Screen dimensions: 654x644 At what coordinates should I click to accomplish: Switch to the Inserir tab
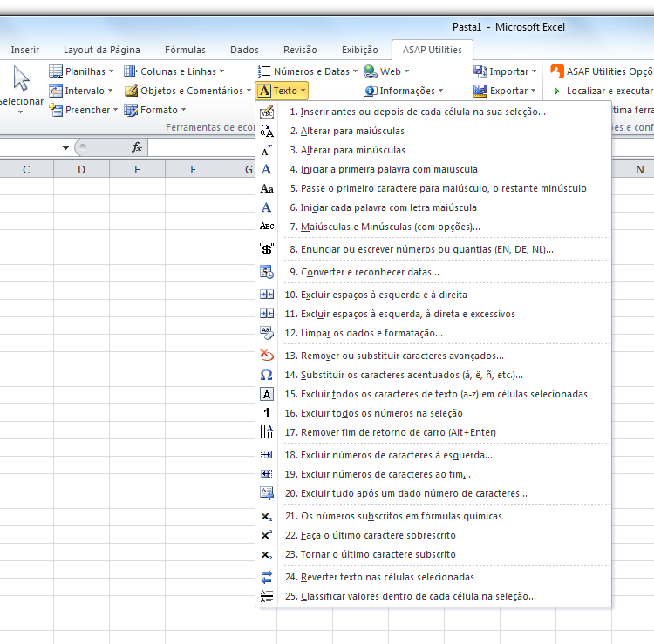point(25,50)
